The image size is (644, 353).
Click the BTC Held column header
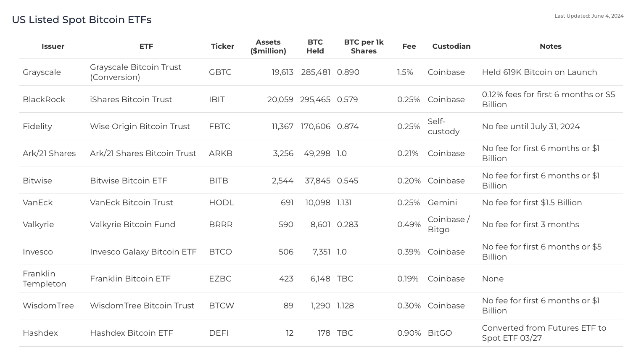click(315, 46)
